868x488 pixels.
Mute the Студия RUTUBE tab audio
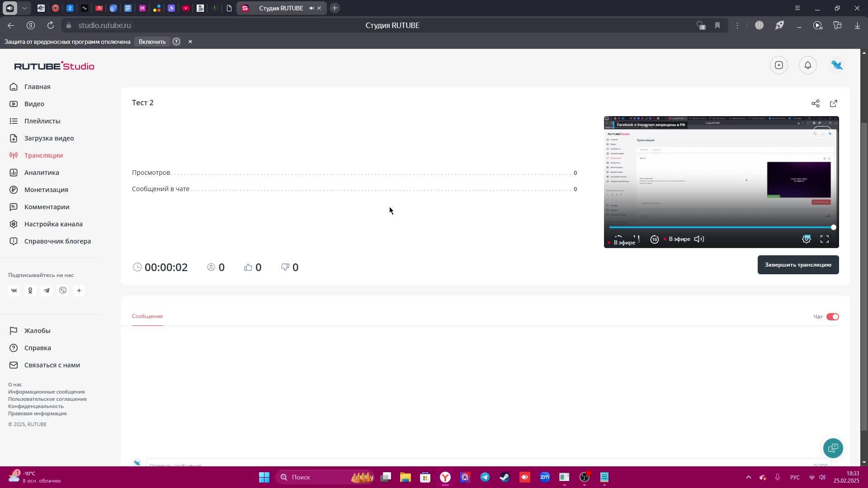coord(311,8)
